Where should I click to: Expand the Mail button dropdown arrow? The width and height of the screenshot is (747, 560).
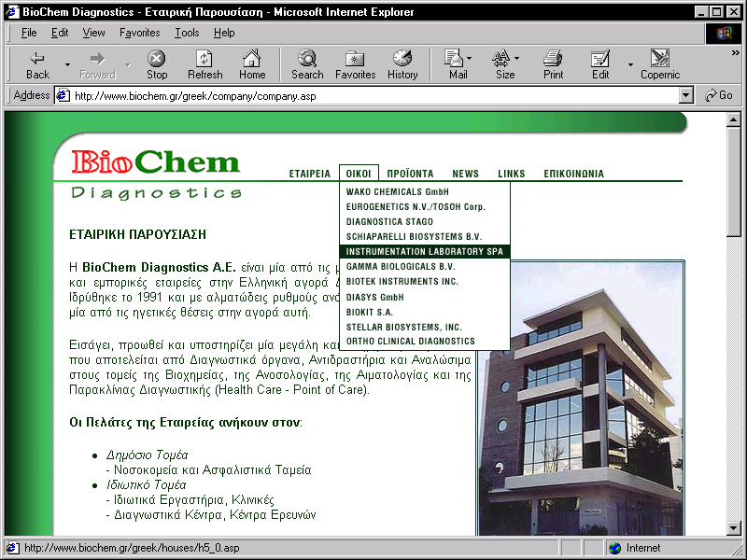coord(470,58)
